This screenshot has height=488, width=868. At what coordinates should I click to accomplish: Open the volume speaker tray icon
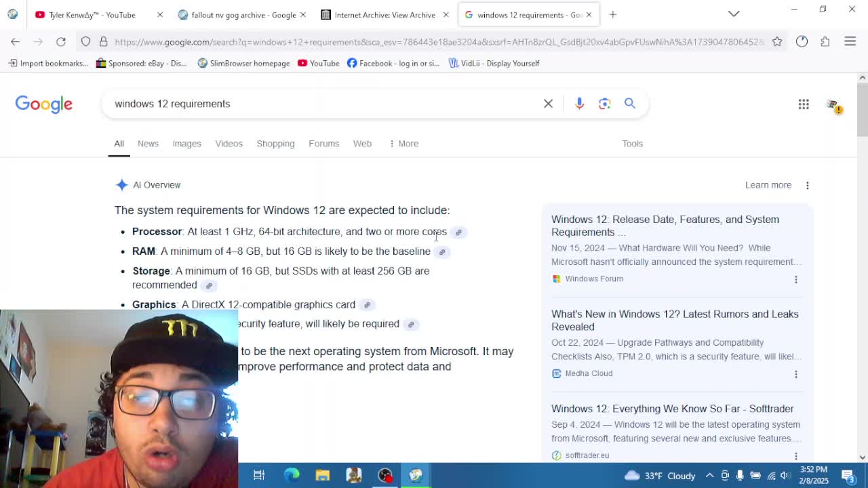click(x=785, y=475)
